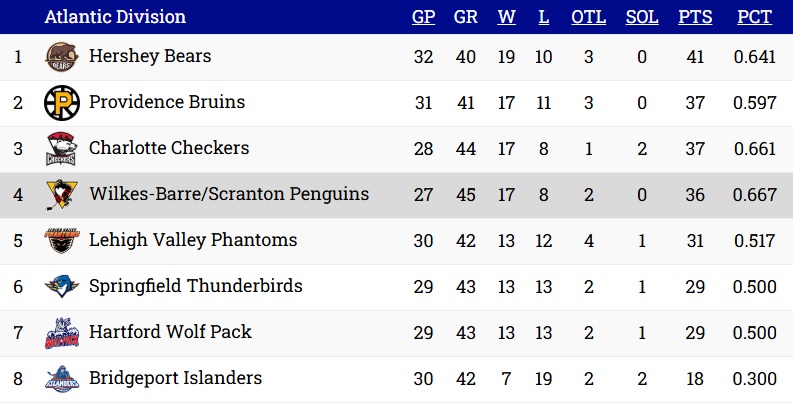This screenshot has height=403, width=793.
Task: Select the Charlotte Checkers team name
Action: (x=169, y=148)
